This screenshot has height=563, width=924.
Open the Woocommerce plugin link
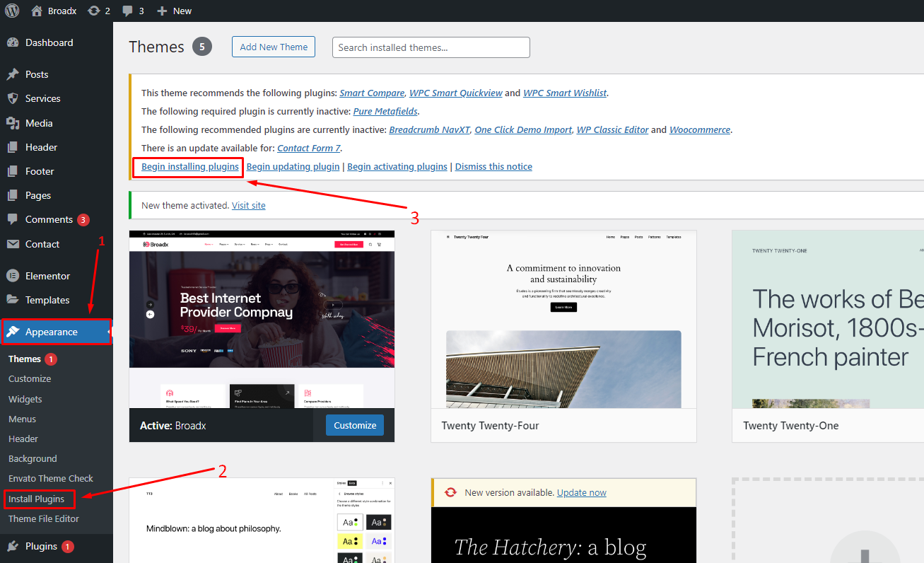coord(700,129)
